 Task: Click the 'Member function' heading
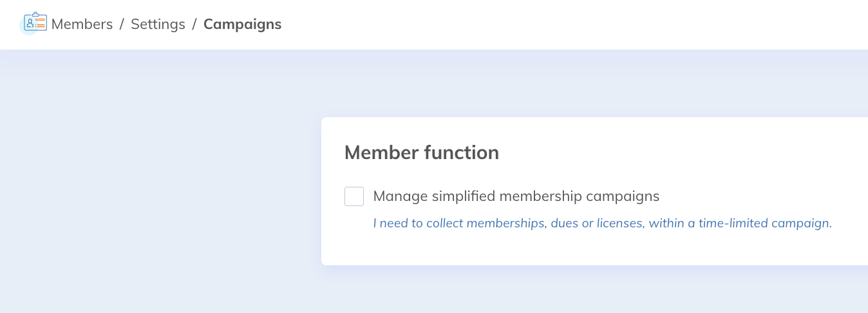point(421,153)
